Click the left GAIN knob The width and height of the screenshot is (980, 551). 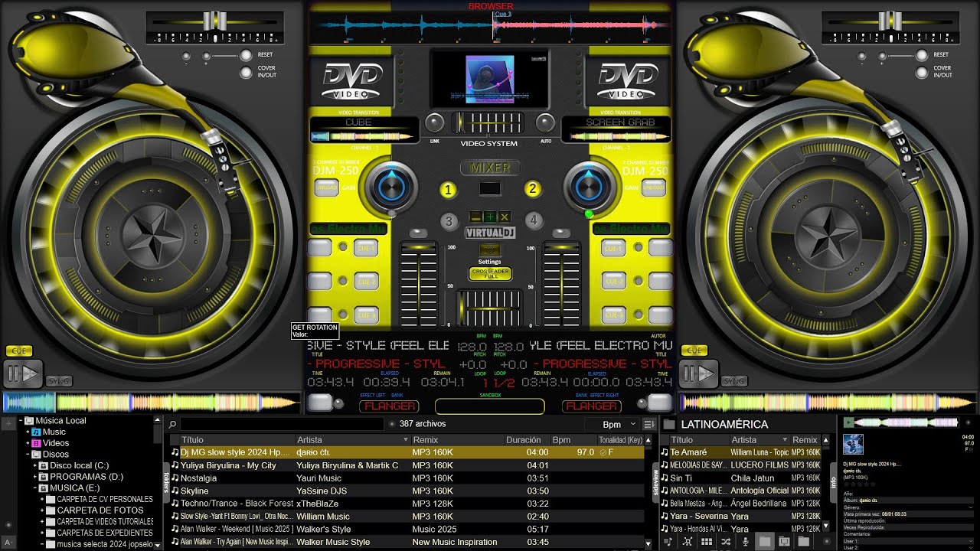390,187
